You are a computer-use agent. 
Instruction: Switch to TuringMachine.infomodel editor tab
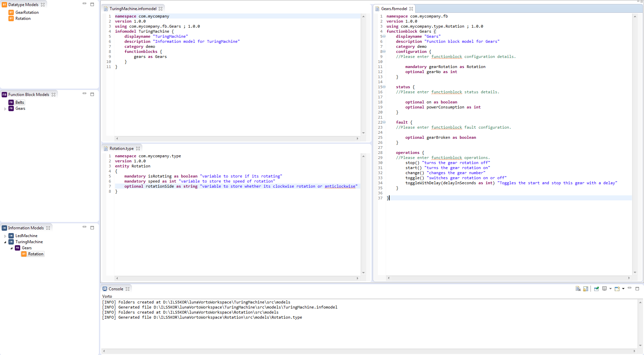point(133,9)
